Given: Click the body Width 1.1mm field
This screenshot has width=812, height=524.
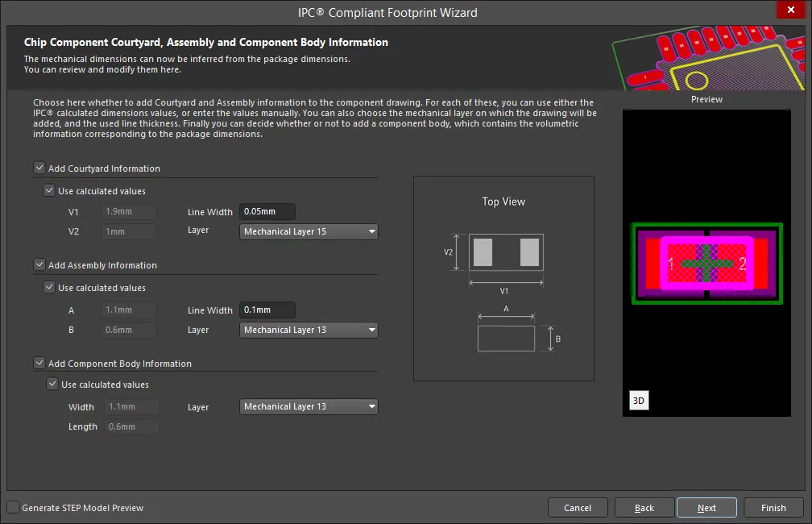Looking at the screenshot, I should click(x=131, y=407).
